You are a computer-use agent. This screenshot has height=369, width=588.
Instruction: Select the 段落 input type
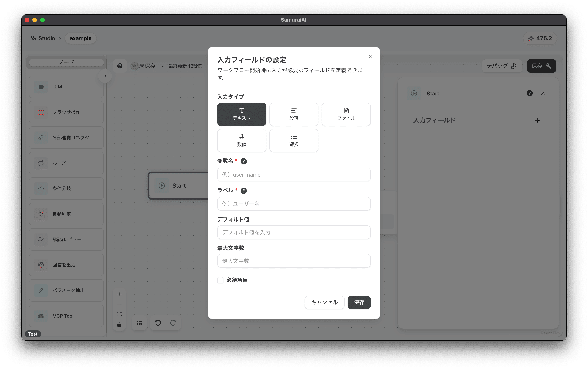[x=294, y=114]
